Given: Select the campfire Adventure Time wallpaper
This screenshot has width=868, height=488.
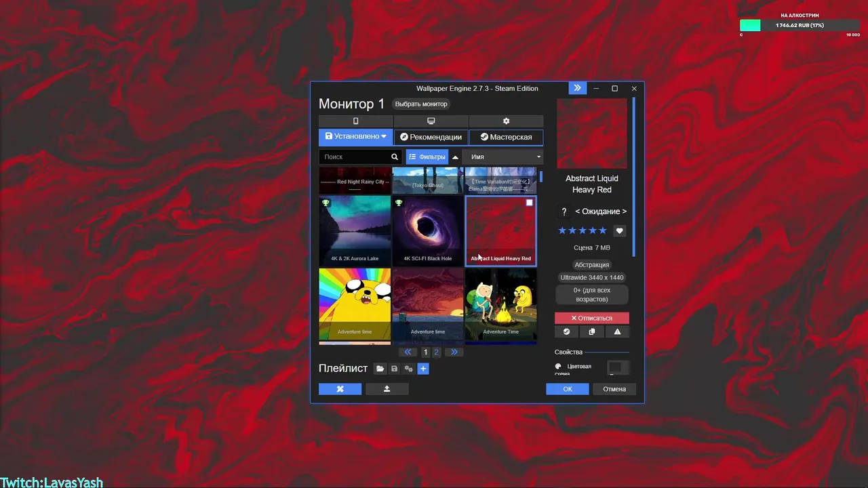Looking at the screenshot, I should click(500, 304).
